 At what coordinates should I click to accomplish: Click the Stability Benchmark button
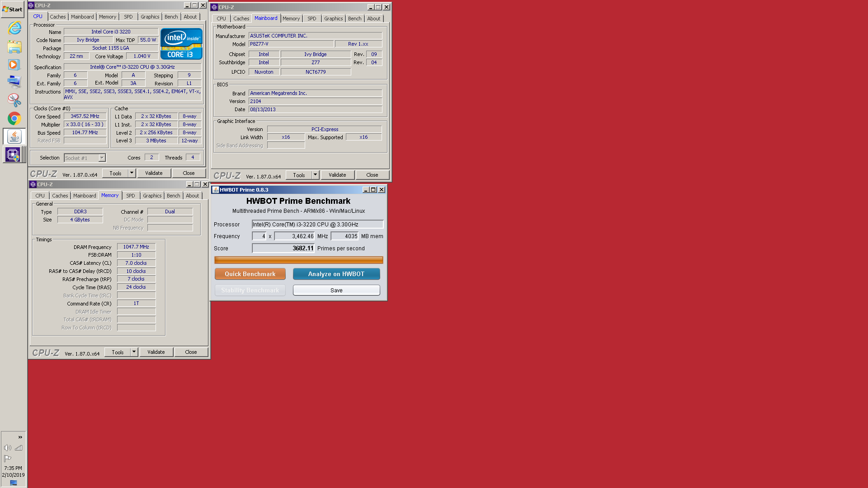coord(250,290)
